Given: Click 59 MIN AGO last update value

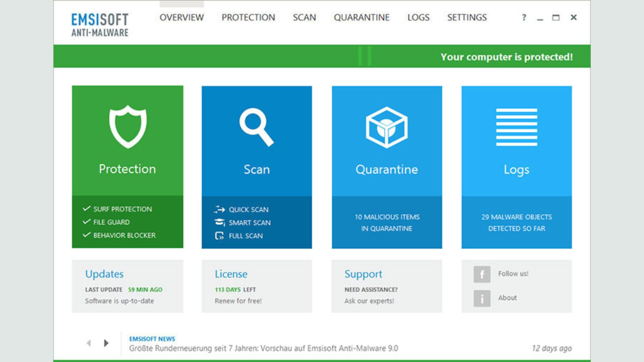Looking at the screenshot, I should (x=145, y=290).
